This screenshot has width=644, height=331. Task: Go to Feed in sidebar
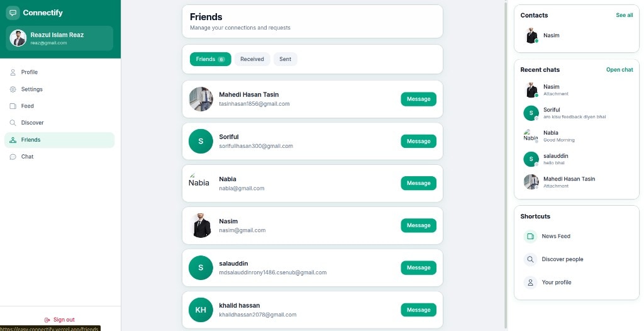click(13, 106)
